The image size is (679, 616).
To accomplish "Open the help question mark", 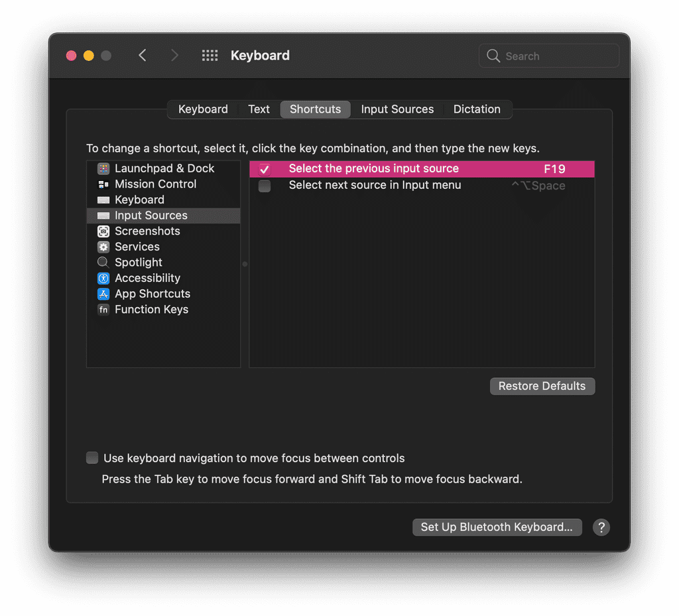I will click(601, 527).
